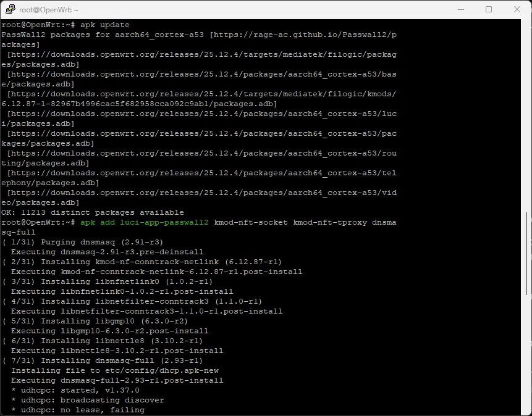Click the 'apk update' command text
Viewport: 532px width, 416px height.
point(105,25)
